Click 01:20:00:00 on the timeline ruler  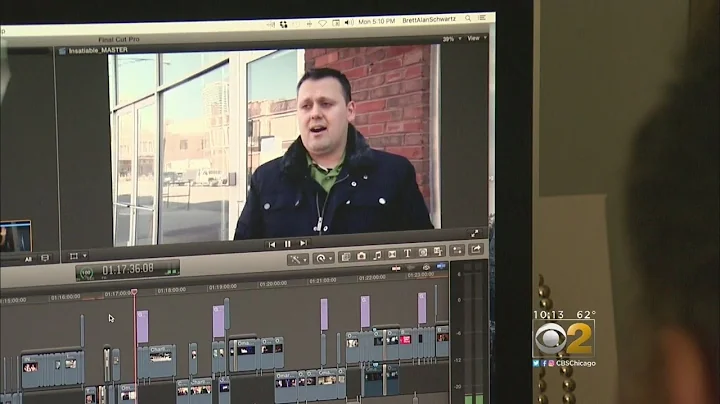(x=273, y=284)
